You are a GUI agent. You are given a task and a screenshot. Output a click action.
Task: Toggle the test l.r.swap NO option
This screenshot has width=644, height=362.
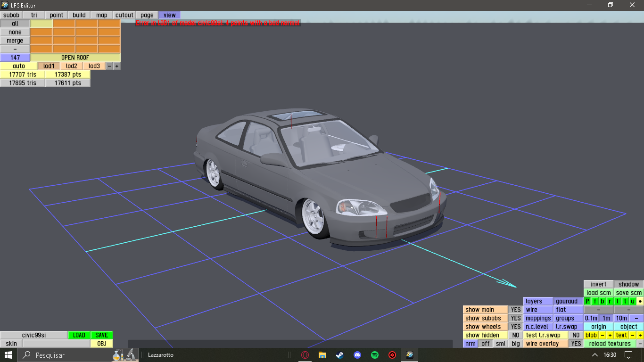[x=576, y=335]
